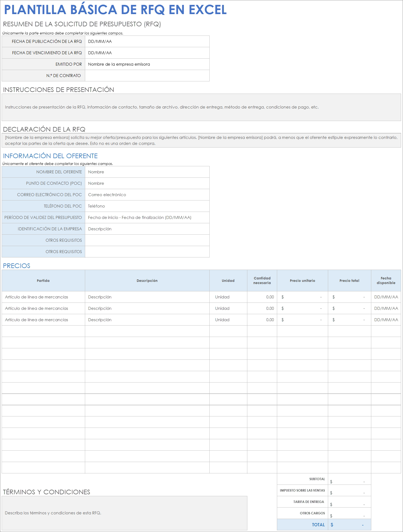Click the 'Emitido por' company name field

coord(147,64)
